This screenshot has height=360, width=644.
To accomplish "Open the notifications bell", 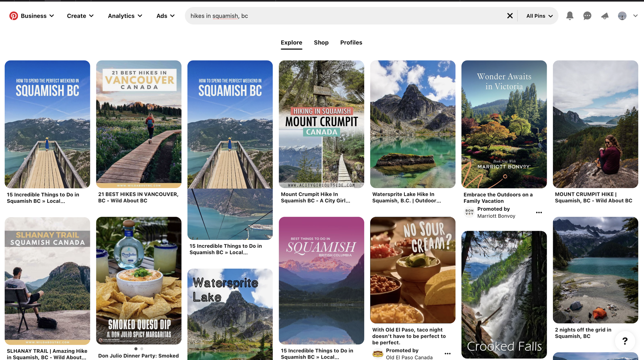I will pyautogui.click(x=570, y=16).
